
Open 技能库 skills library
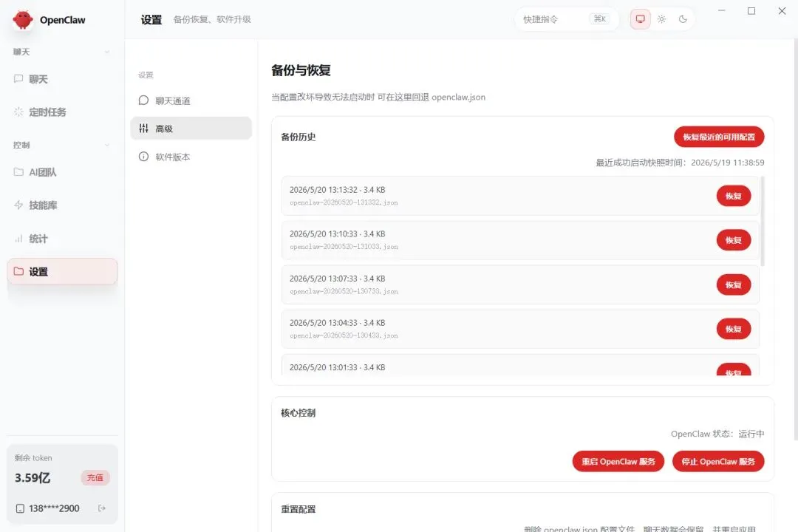62,205
